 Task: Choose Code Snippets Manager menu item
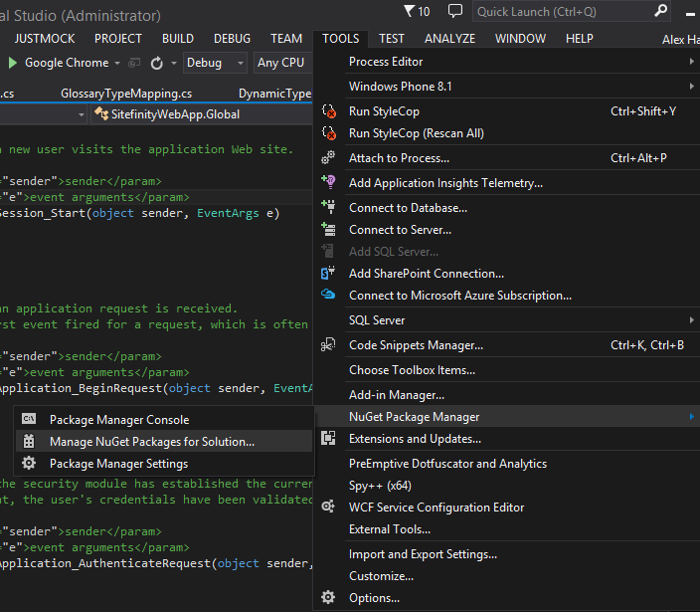[507, 345]
